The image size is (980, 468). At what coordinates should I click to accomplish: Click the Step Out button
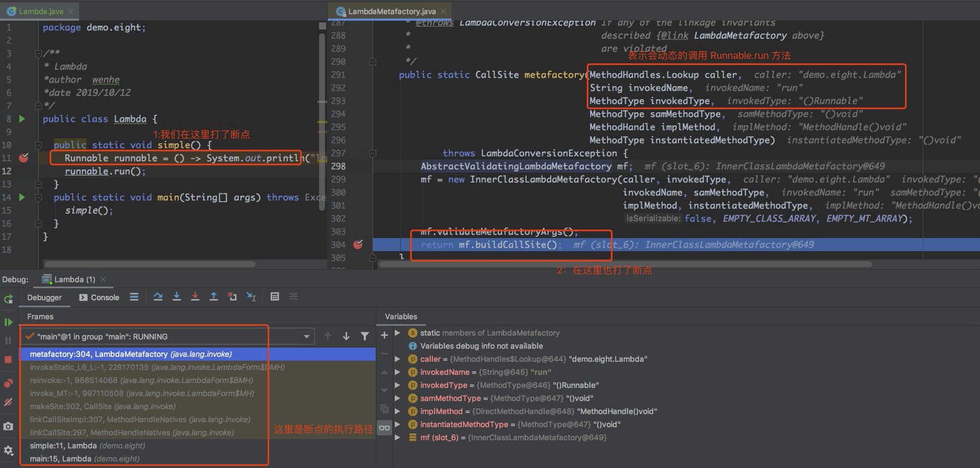214,297
